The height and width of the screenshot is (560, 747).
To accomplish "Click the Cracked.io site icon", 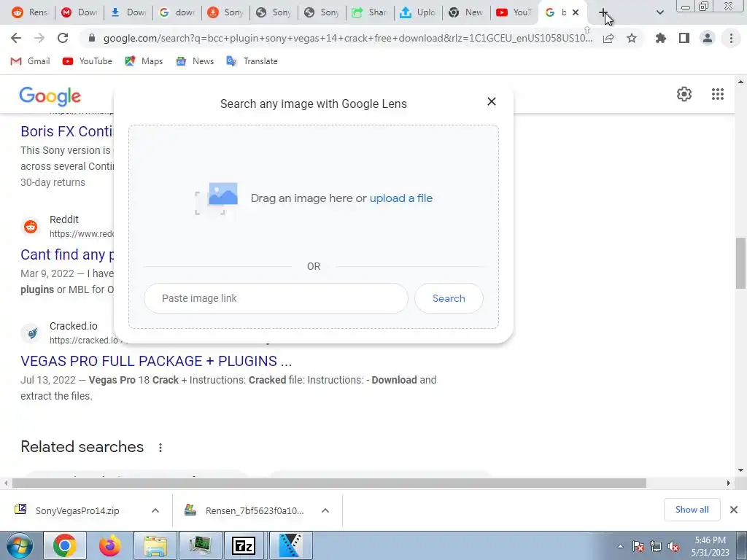I will tap(31, 332).
